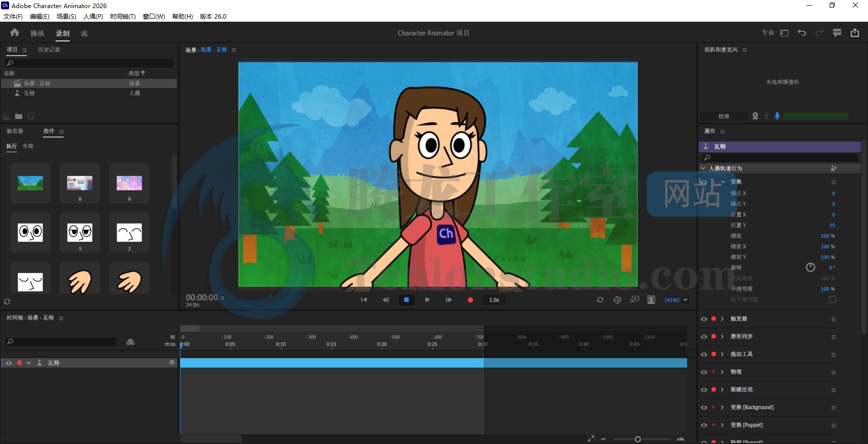Click the webcam face-tracking icon
868x444 pixels.
755,116
